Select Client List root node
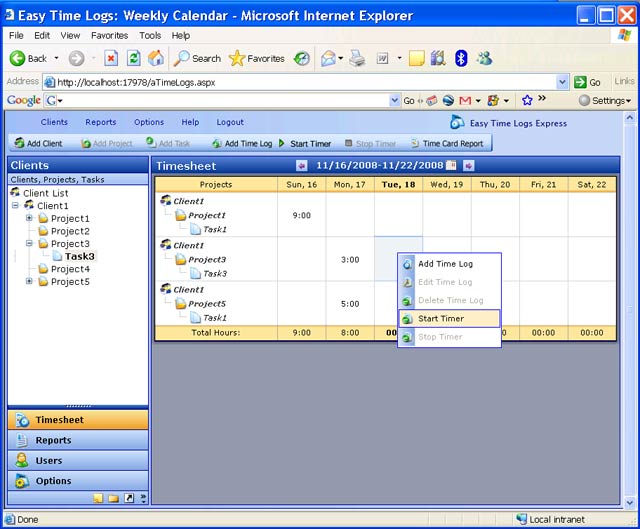The height and width of the screenshot is (529, 640). pos(46,193)
